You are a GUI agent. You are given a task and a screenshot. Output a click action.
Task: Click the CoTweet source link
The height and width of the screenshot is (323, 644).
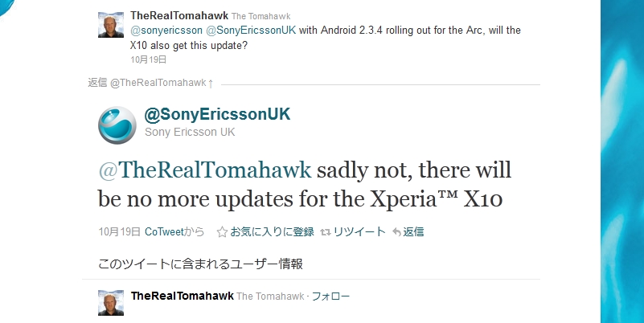[x=164, y=232]
